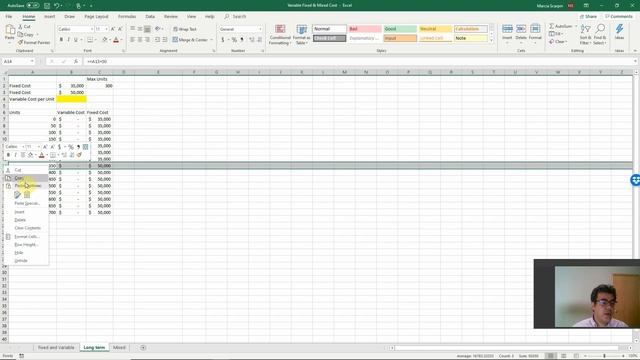The image size is (640, 360).
Task: Click the Undo icon in title bar
Action: point(56,6)
